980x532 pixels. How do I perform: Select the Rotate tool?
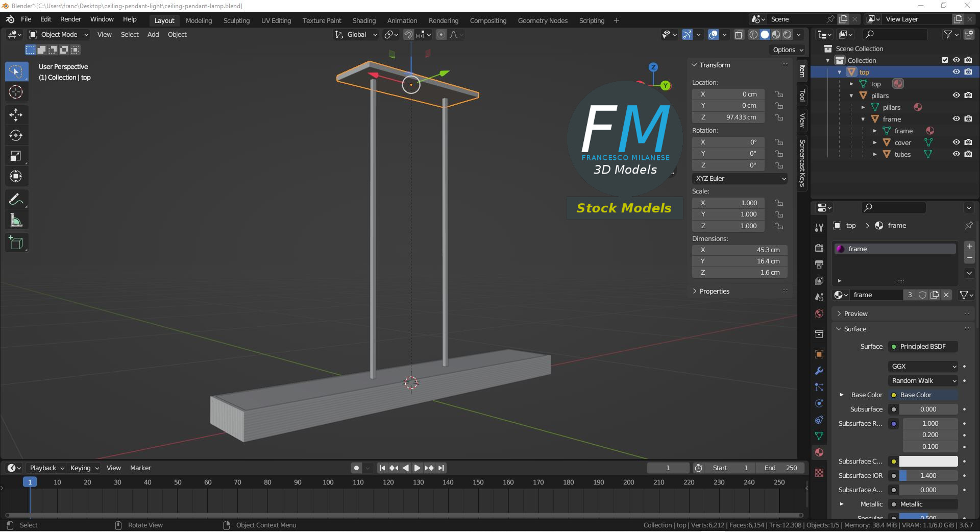pos(16,135)
